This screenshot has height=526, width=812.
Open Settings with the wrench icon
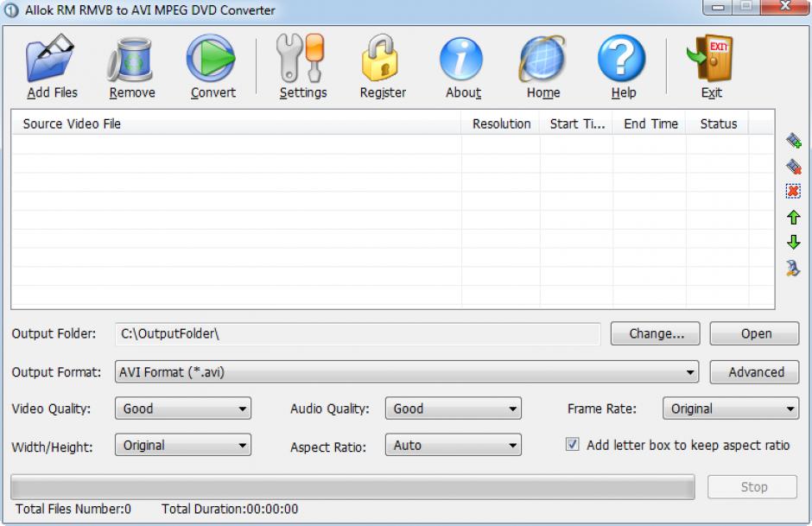point(301,58)
